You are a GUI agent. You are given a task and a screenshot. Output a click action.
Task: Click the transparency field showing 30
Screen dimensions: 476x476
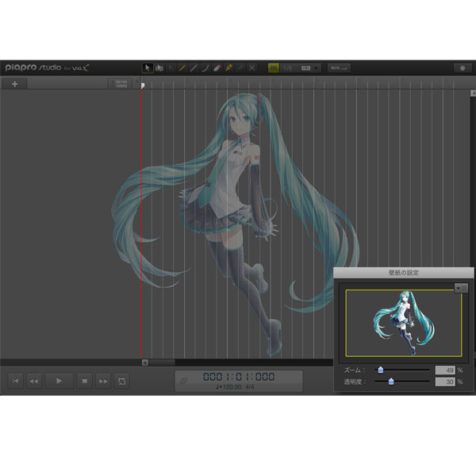point(445,382)
